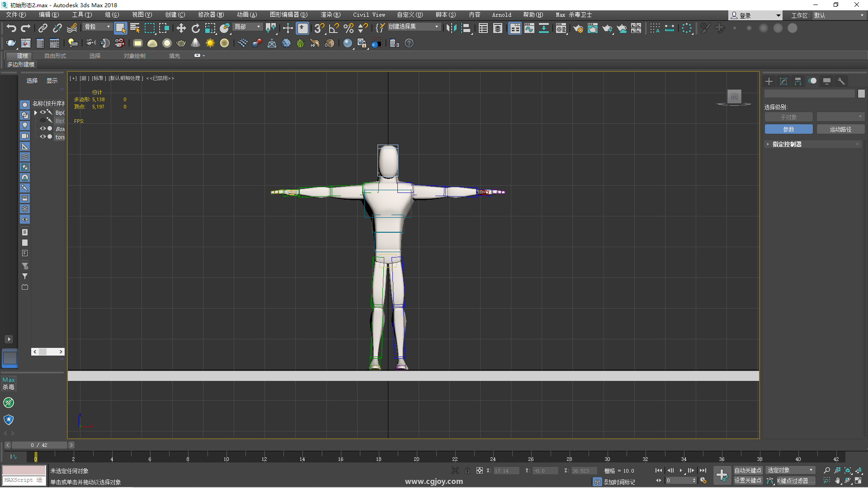Click the ViewCube in viewport
This screenshot has height=488, width=868.
point(734,97)
